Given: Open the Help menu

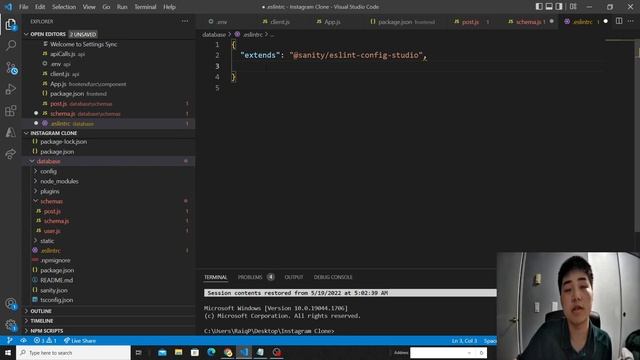Looking at the screenshot, I should click(169, 7).
